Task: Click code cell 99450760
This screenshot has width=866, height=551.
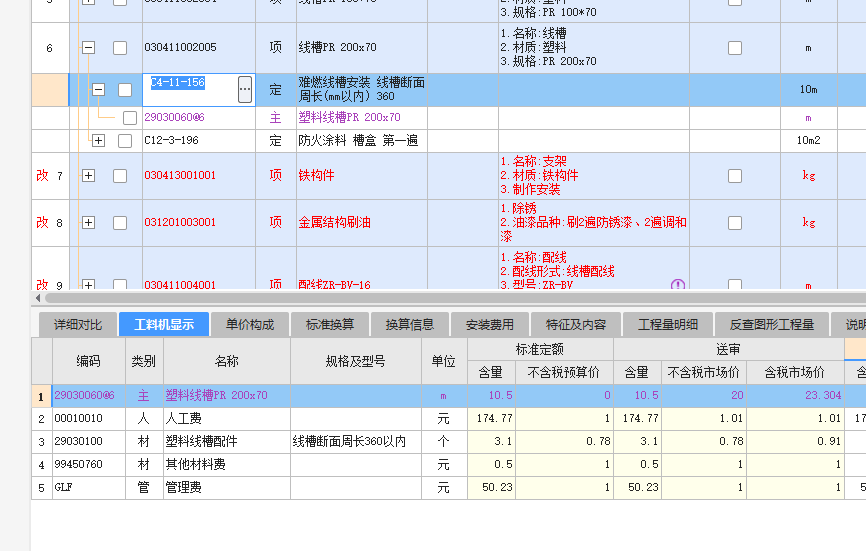Action: coord(88,464)
